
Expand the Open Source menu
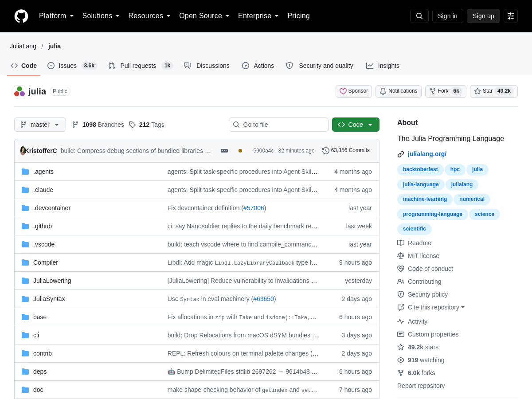pos(204,16)
